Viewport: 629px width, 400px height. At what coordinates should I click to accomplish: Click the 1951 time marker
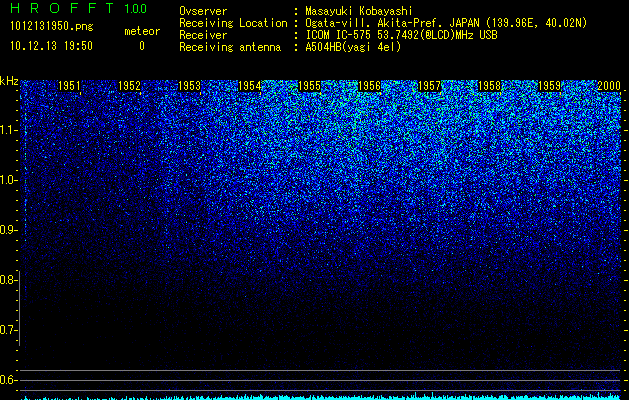pos(69,86)
